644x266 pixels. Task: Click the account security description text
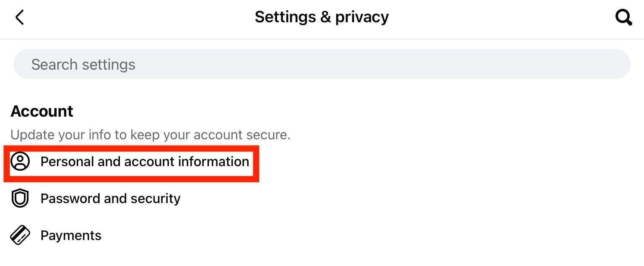pyautogui.click(x=151, y=134)
